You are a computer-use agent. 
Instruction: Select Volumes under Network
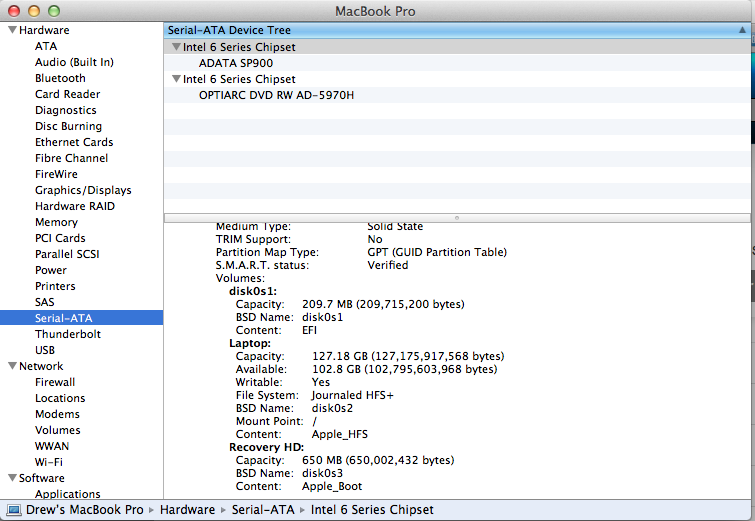pos(57,430)
